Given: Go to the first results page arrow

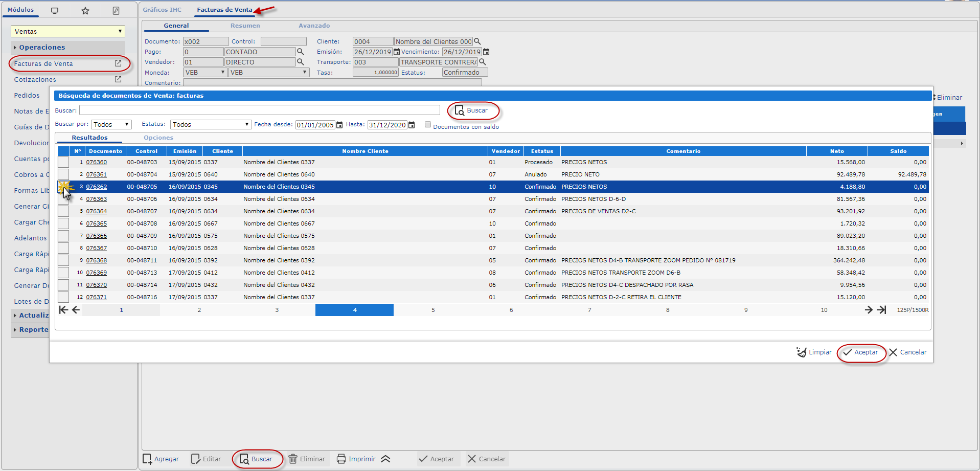Looking at the screenshot, I should [63, 310].
